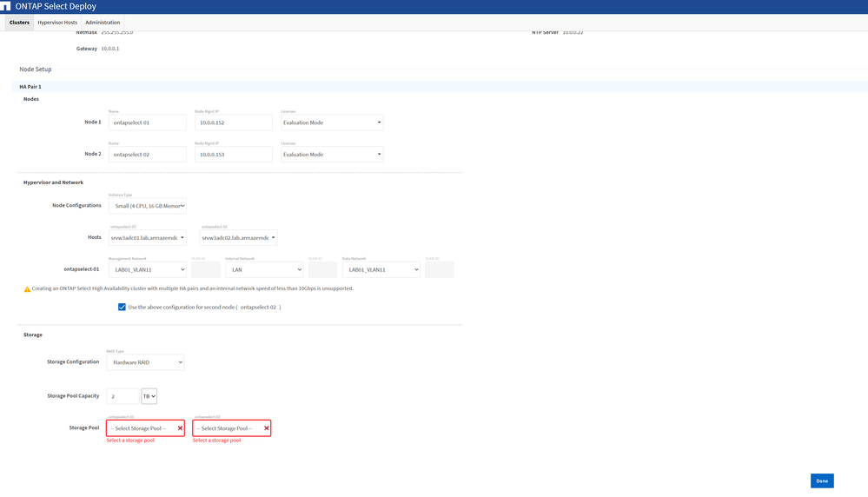
Task: Click the Node Setup section heading
Action: coord(36,70)
